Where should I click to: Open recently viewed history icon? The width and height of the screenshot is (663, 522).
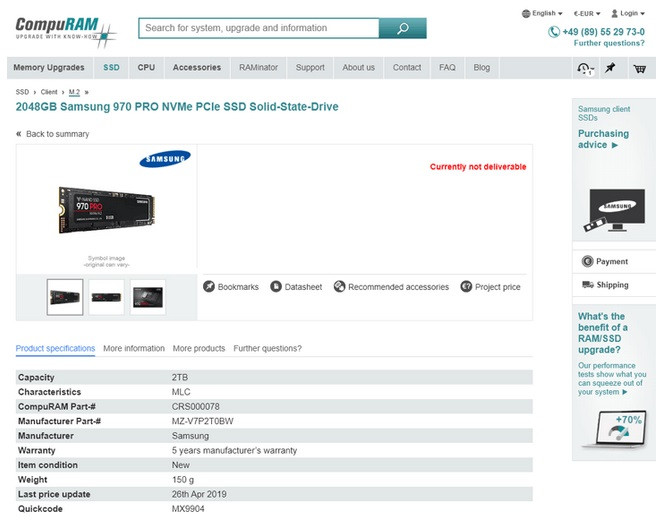pyautogui.click(x=585, y=68)
